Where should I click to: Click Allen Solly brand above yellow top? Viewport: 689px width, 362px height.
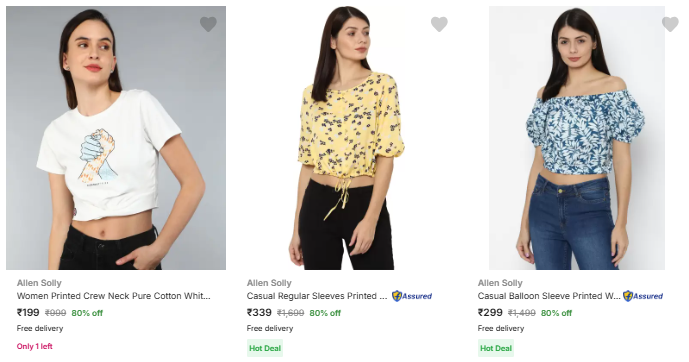click(269, 283)
